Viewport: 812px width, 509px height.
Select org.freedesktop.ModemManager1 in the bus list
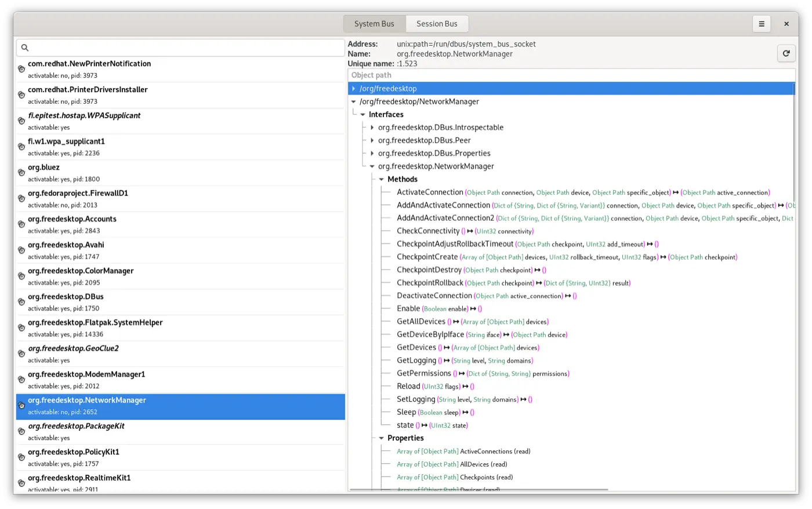[x=86, y=375]
